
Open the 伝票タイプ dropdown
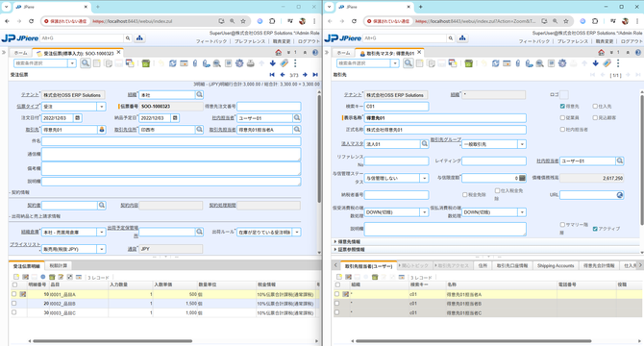[102, 107]
